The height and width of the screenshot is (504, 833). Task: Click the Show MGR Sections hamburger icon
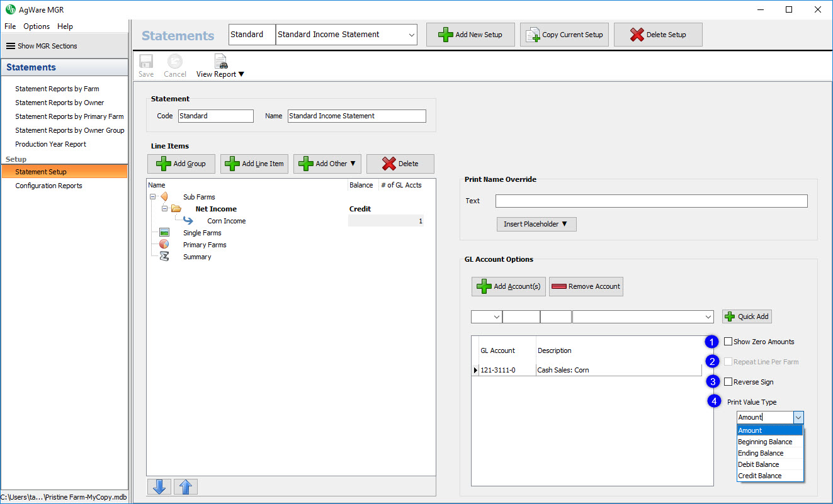11,46
